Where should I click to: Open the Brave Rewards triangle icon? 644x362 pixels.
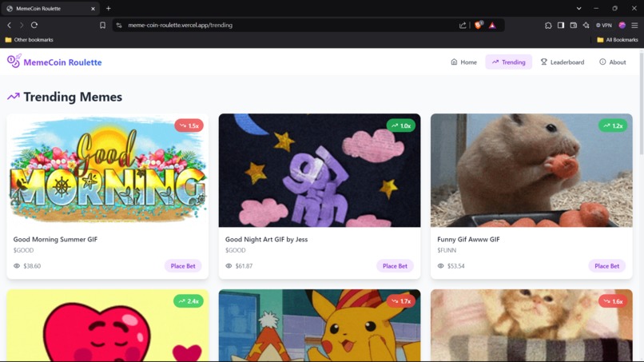(492, 26)
